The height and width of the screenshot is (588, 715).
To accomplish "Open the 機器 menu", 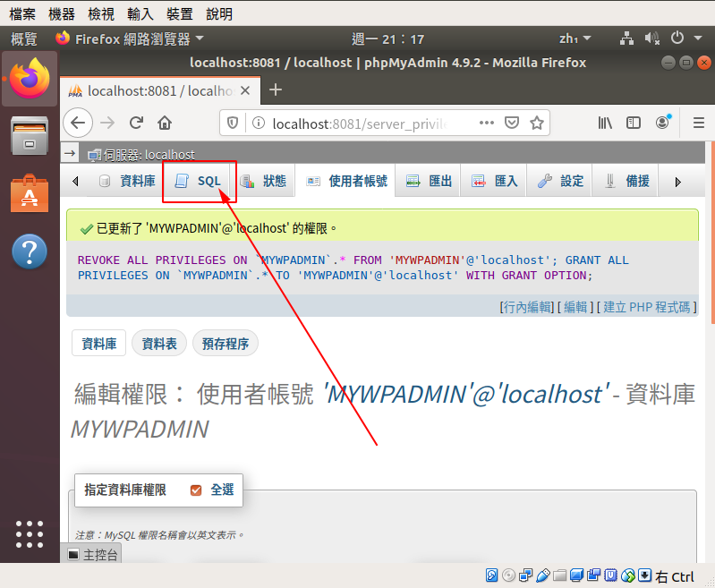I will (x=62, y=13).
